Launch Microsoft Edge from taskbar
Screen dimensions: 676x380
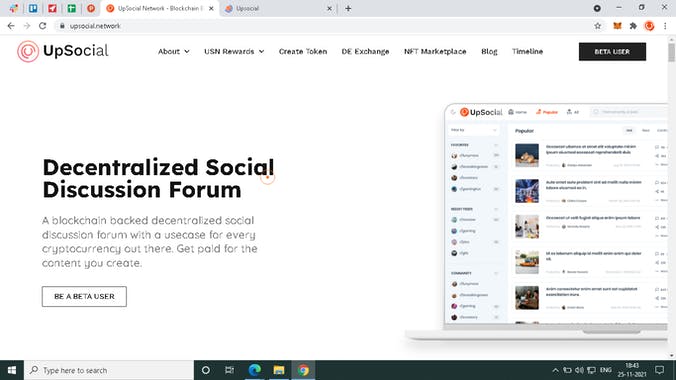tap(254, 370)
